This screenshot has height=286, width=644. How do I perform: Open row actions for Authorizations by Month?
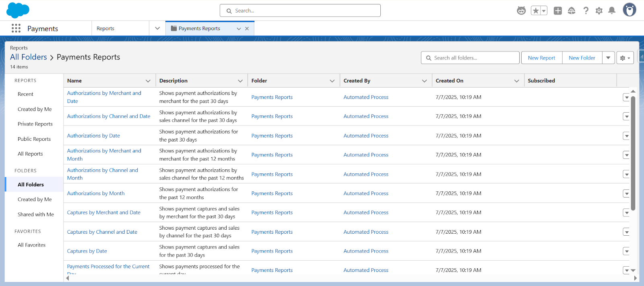click(x=626, y=193)
